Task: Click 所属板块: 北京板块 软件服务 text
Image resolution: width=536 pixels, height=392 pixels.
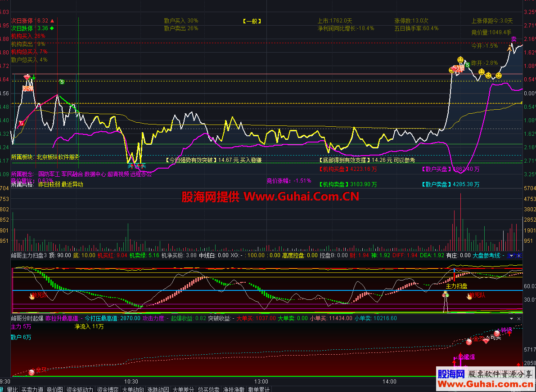Action: click(45, 157)
